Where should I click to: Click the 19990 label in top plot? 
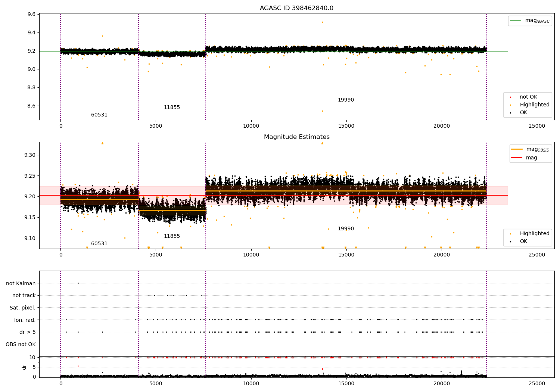pos(346,100)
